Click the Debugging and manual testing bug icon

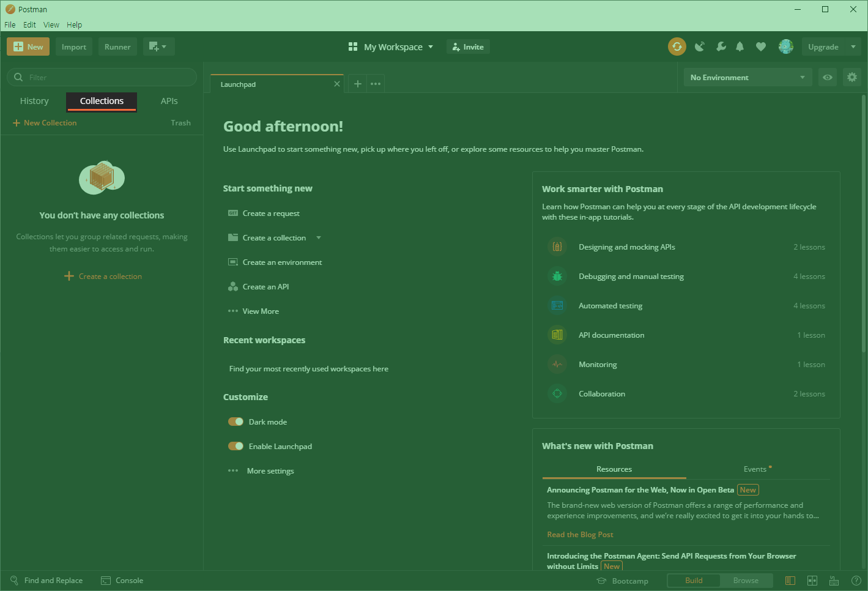[557, 277]
